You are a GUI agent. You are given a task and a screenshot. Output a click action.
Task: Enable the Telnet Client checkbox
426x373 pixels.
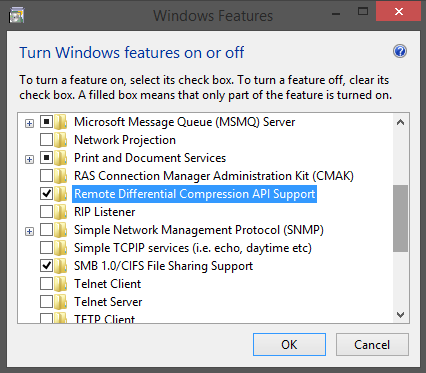(x=46, y=284)
